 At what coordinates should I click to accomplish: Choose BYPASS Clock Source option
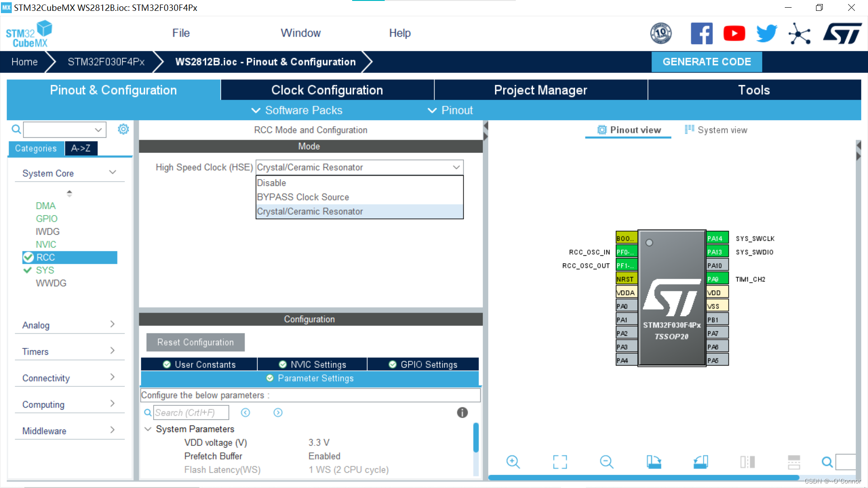pyautogui.click(x=303, y=197)
